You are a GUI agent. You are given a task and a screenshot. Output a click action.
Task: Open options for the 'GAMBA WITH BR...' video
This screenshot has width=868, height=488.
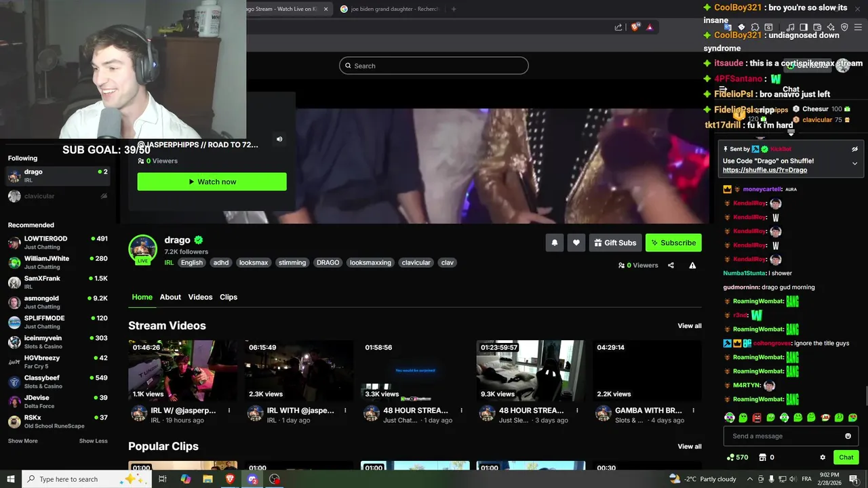693,410
